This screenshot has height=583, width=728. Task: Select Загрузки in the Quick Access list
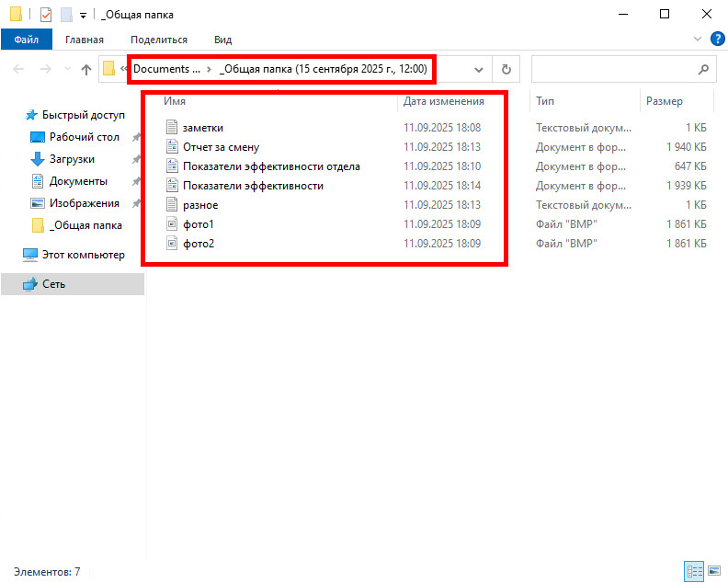pyautogui.click(x=72, y=159)
